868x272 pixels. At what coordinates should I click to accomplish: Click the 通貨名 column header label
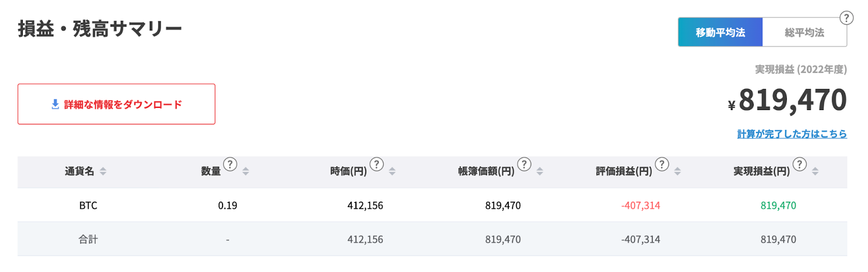point(79,171)
